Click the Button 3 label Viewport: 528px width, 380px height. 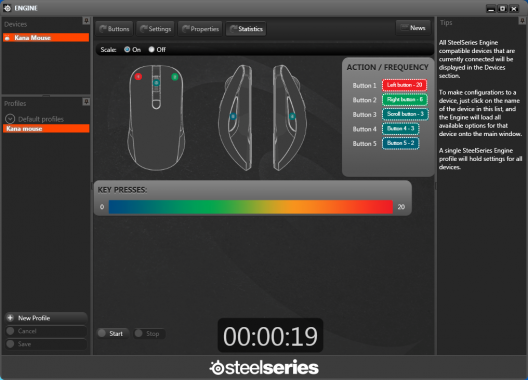[364, 115]
